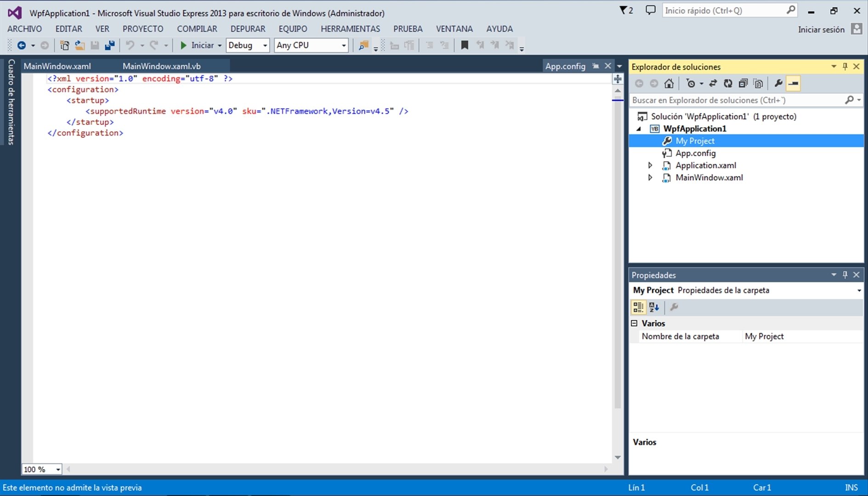Screen dimensions: 868x496
Task: Pin the Propiedades panel
Action: 845,275
